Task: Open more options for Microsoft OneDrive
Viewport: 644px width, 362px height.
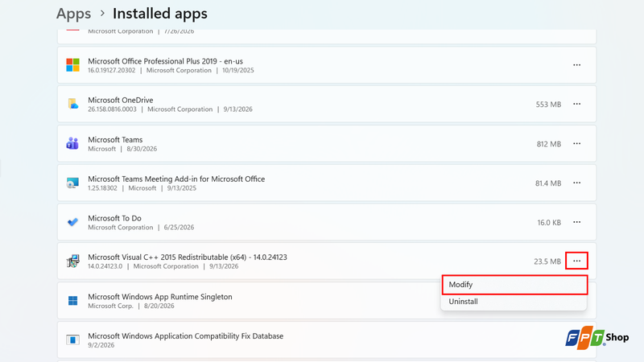Action: pyautogui.click(x=576, y=104)
